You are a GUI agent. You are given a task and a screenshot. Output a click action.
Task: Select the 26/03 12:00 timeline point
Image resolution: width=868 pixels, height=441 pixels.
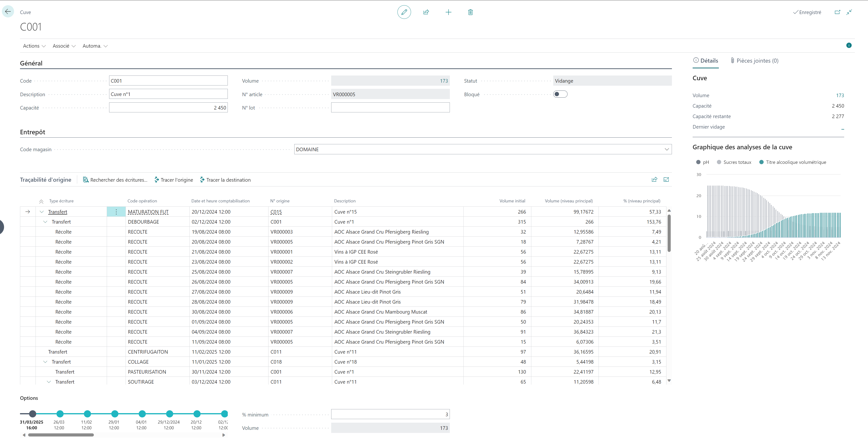60,414
